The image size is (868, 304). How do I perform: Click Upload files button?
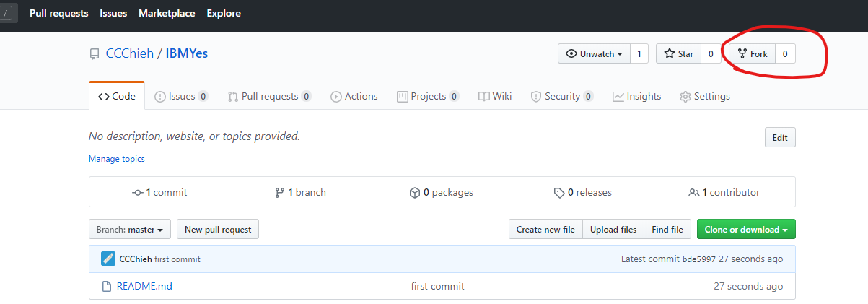[613, 230]
